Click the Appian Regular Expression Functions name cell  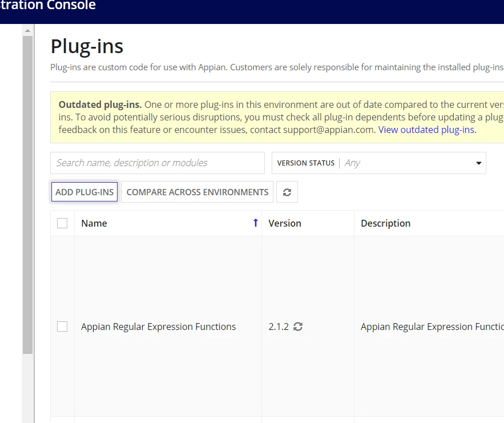click(168, 327)
